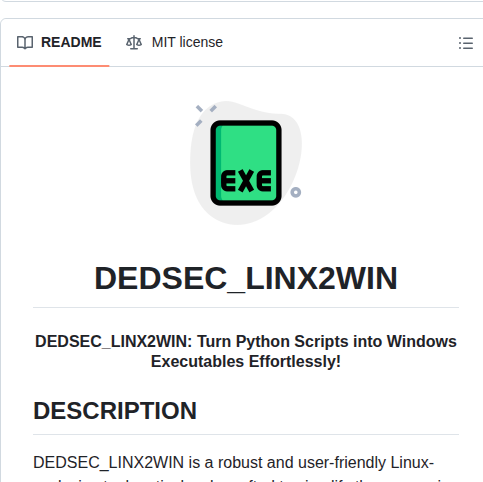Click the text 'Executables Effortlessly!'
The width and height of the screenshot is (483, 482).
(246, 362)
